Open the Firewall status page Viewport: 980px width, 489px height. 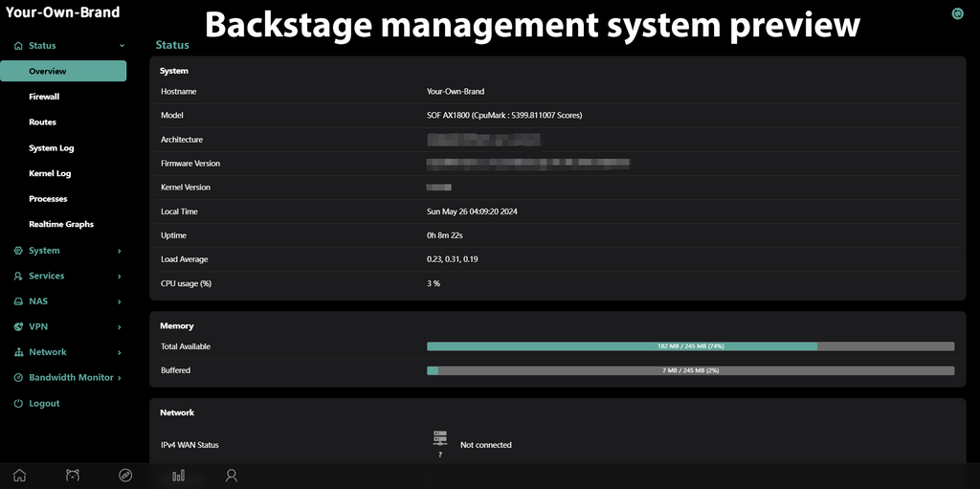click(44, 97)
